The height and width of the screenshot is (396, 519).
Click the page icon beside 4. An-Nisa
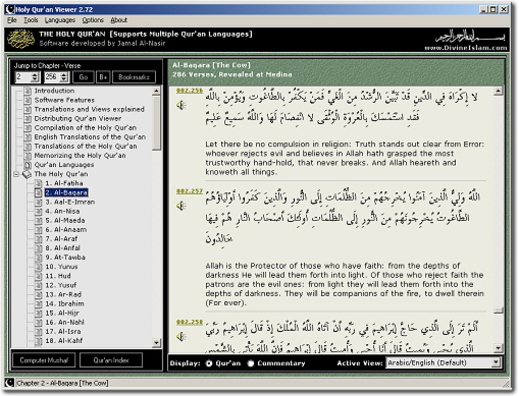click(39, 211)
